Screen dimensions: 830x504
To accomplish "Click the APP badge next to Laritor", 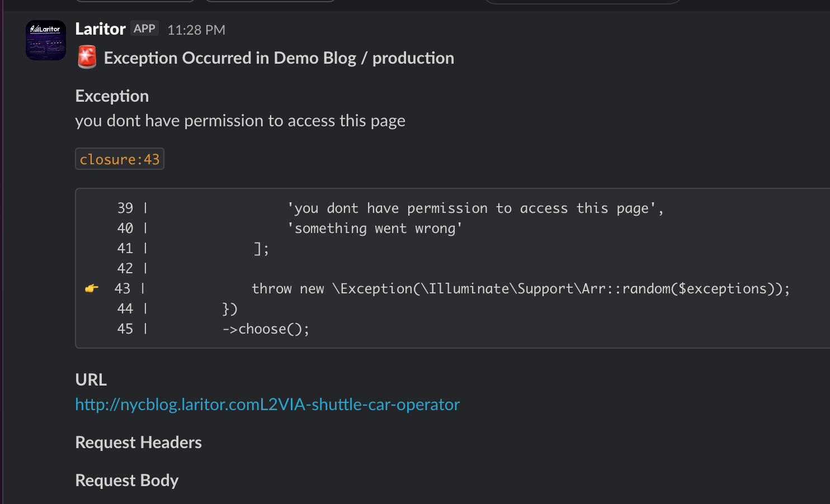I will tap(144, 28).
